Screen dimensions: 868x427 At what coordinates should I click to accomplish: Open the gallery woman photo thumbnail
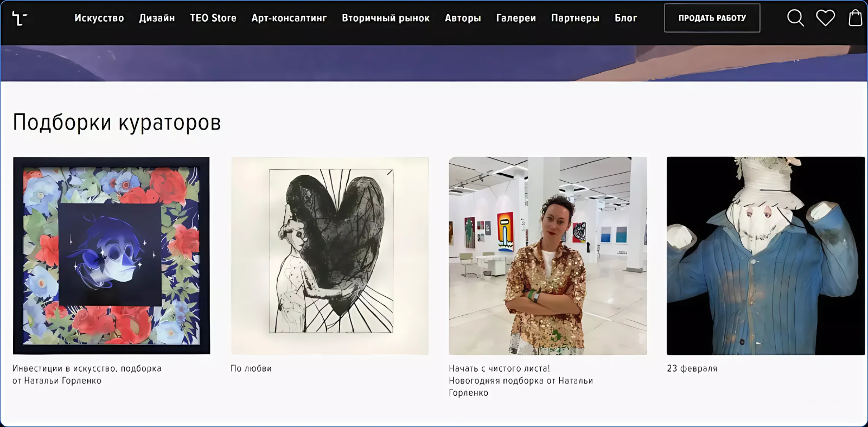(548, 256)
